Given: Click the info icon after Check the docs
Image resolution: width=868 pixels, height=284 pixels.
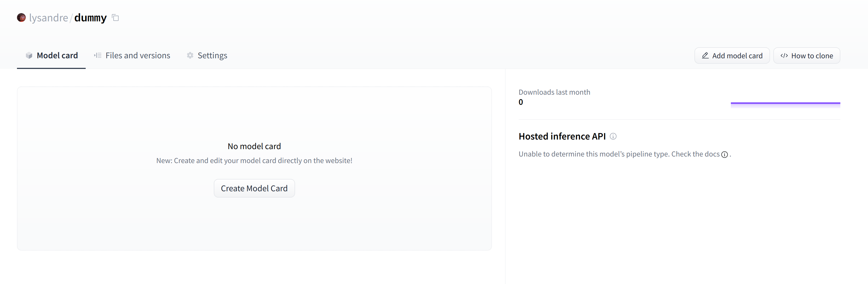Looking at the screenshot, I should (x=725, y=155).
